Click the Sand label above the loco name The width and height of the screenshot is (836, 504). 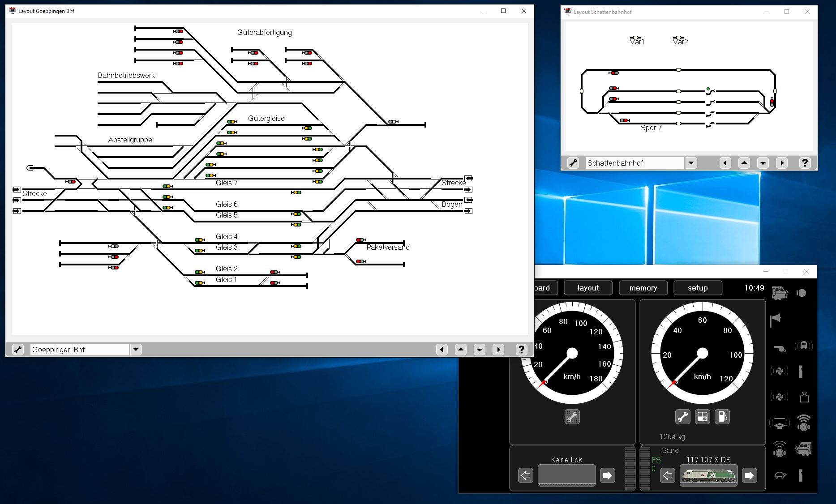[x=670, y=450]
